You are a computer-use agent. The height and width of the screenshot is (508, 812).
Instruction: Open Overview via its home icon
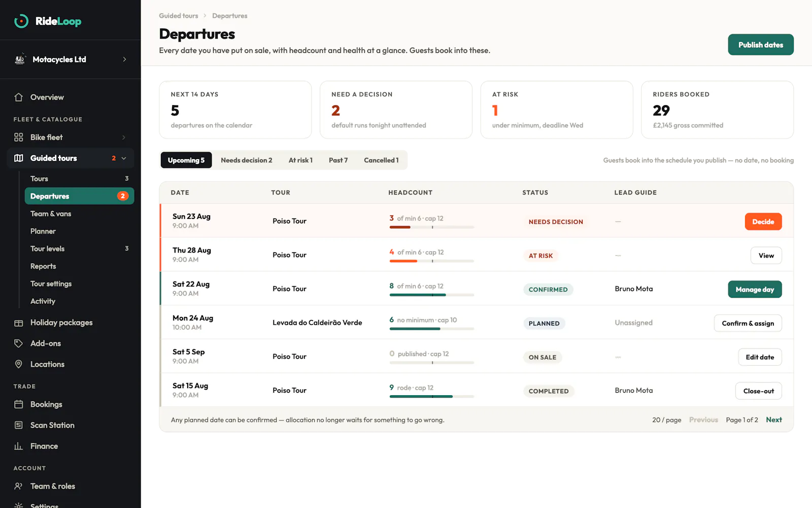[19, 97]
